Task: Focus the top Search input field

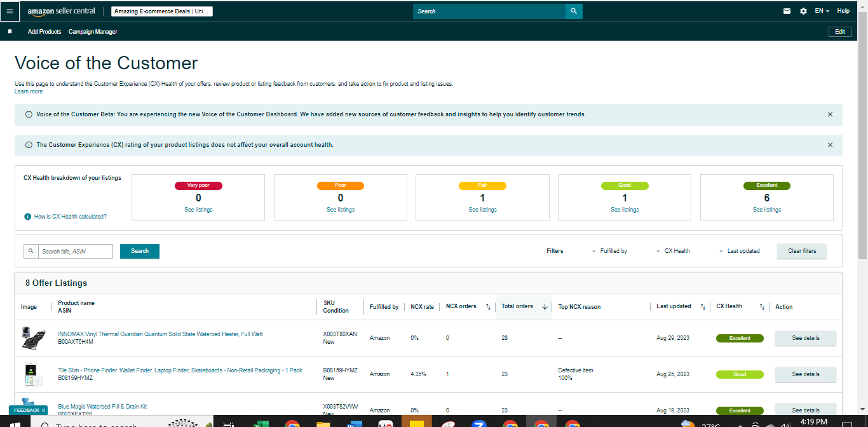Action: tap(489, 11)
